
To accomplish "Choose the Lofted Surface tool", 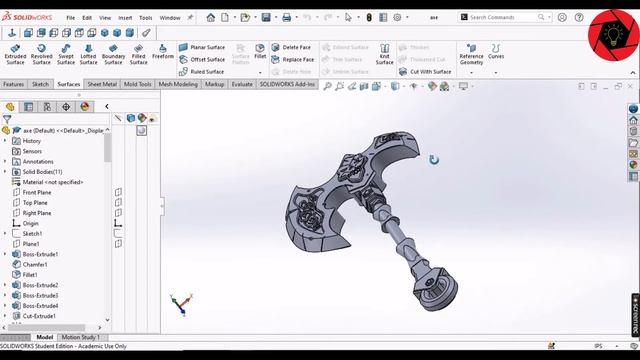I will (88, 54).
